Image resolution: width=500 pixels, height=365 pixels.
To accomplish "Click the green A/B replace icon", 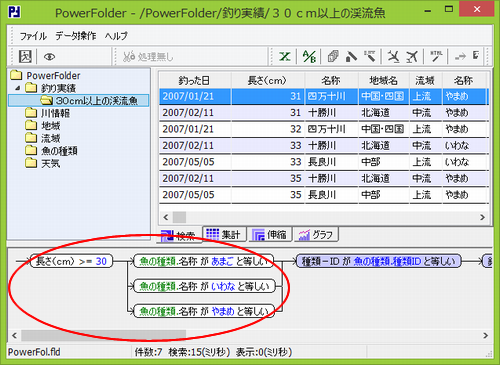I will (x=309, y=56).
